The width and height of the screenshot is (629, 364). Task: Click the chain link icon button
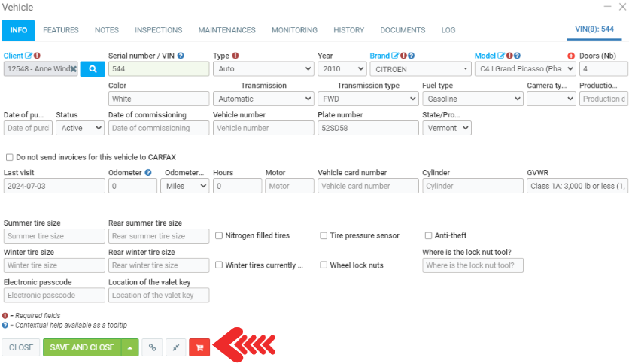[x=152, y=347]
